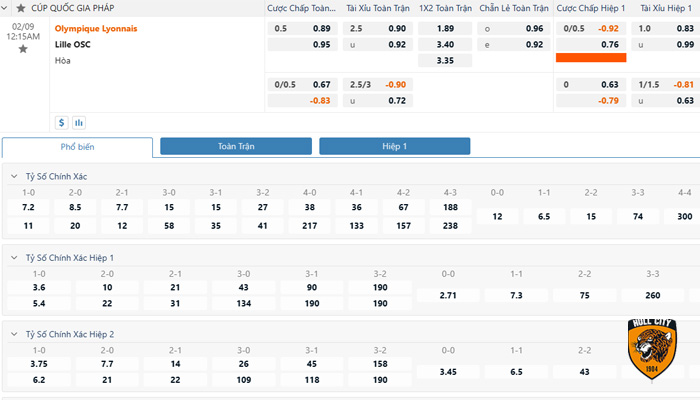Screen dimensions: 700x400
Task: Switch to the Hiệp 1 tab
Action: tap(394, 146)
